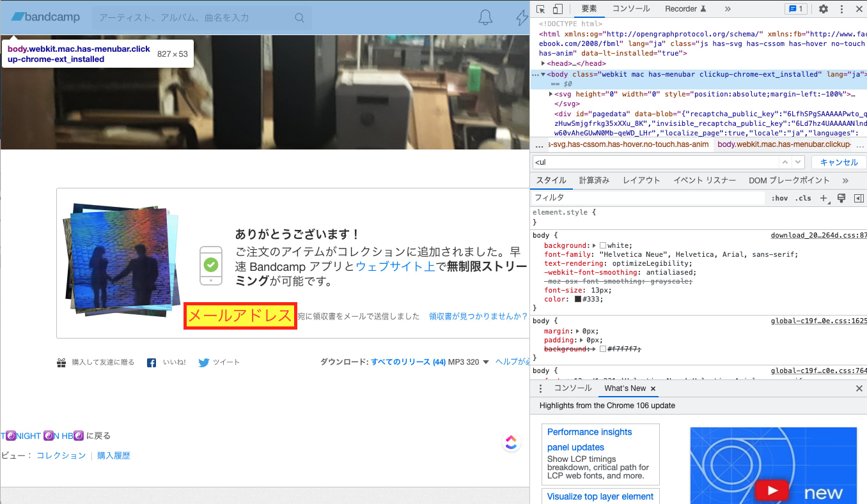Add a new style rule with plus icon
This screenshot has height=504, width=867.
coord(824,198)
